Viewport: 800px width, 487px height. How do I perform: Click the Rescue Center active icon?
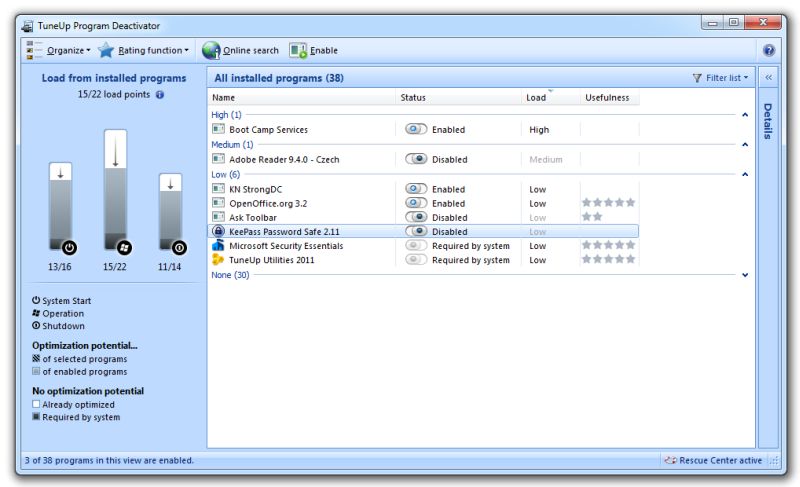click(670, 460)
